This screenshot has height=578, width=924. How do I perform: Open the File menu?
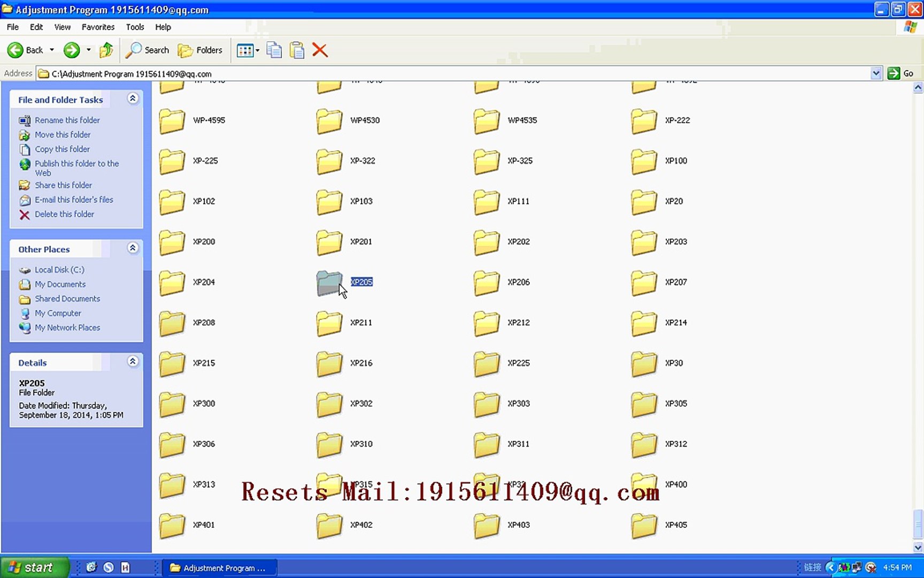point(13,27)
